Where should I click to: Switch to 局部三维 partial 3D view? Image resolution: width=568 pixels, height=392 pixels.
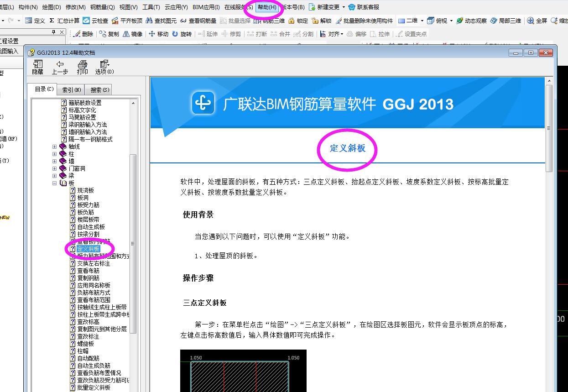(505, 21)
